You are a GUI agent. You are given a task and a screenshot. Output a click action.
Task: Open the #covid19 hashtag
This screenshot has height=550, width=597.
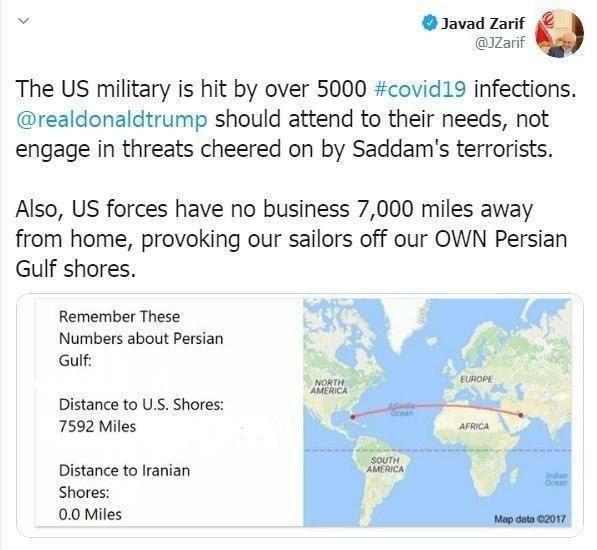pyautogui.click(x=420, y=88)
